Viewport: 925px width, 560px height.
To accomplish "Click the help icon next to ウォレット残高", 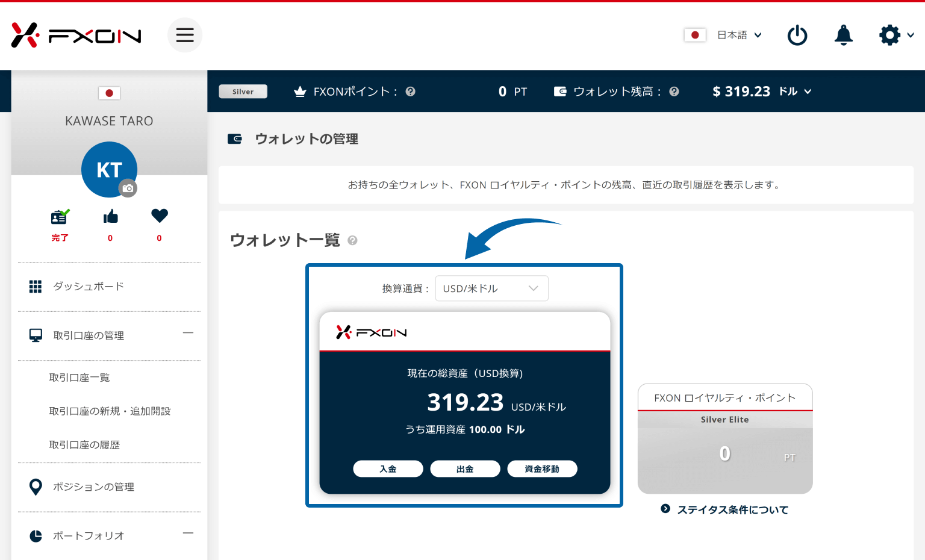I will (674, 92).
